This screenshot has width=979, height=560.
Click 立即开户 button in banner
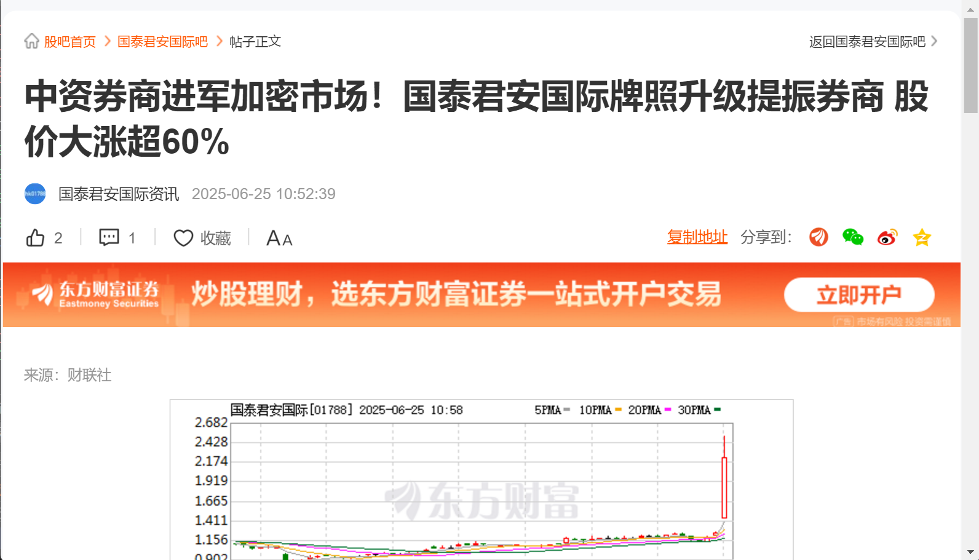coord(859,295)
